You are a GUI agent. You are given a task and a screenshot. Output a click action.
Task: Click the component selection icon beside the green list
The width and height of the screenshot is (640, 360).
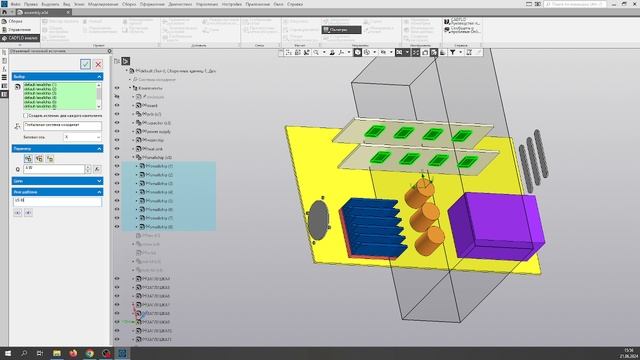(18, 87)
